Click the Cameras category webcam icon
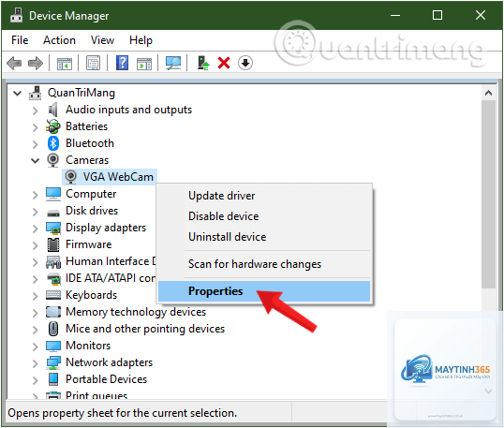Viewport: 504px width, 428px height. click(53, 160)
